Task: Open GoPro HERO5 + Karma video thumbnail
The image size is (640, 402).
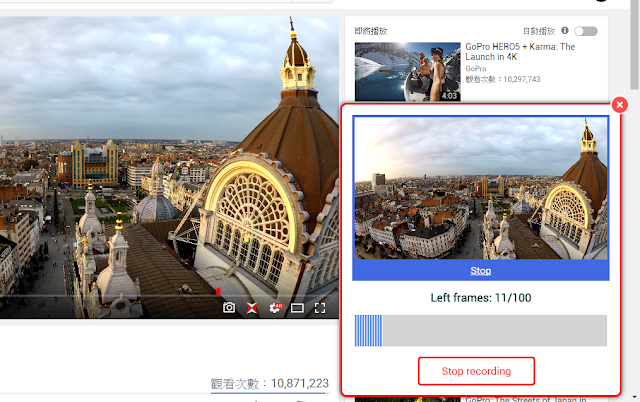Action: pyautogui.click(x=407, y=72)
